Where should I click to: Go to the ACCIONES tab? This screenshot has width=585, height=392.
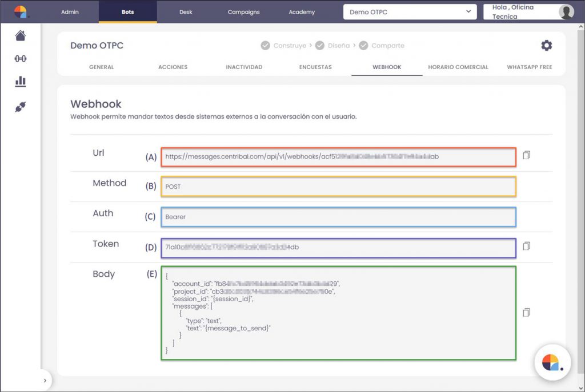(x=173, y=67)
